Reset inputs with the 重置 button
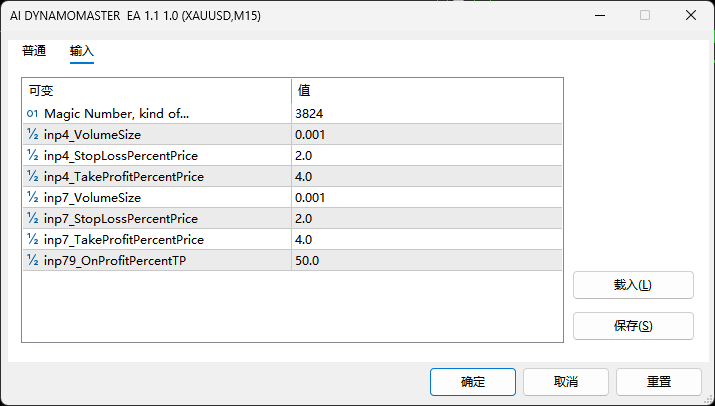715x406 pixels. (x=658, y=382)
